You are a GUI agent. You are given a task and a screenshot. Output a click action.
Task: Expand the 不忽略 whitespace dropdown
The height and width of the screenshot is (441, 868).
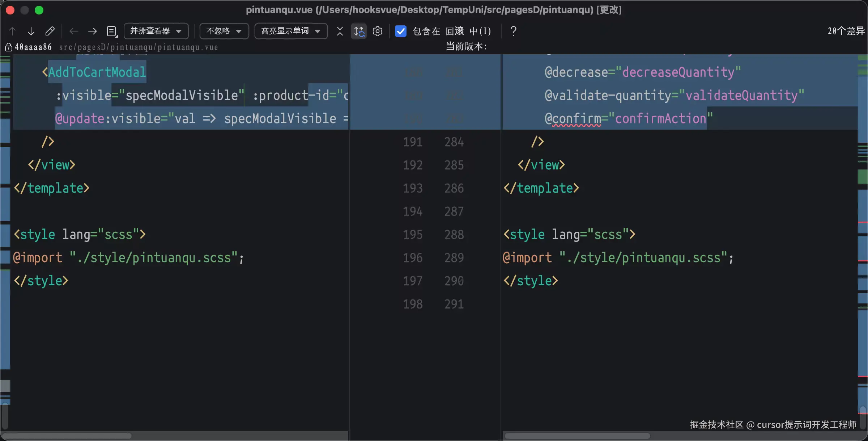(224, 31)
